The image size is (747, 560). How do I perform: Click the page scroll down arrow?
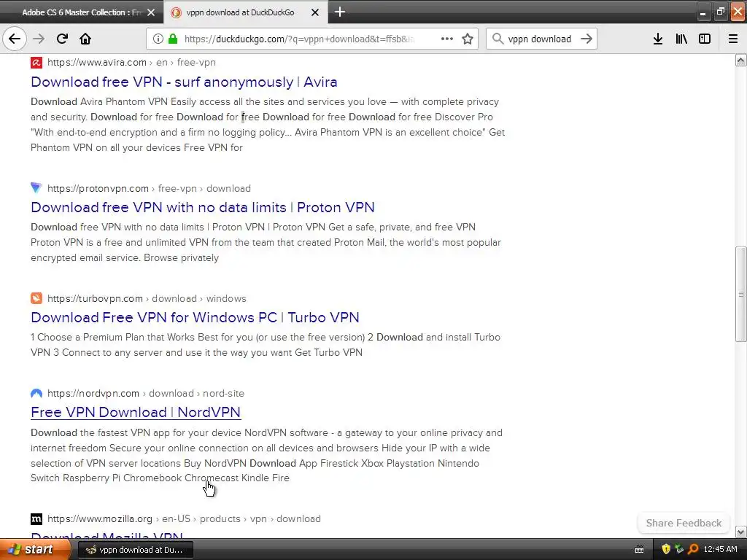[x=740, y=532]
